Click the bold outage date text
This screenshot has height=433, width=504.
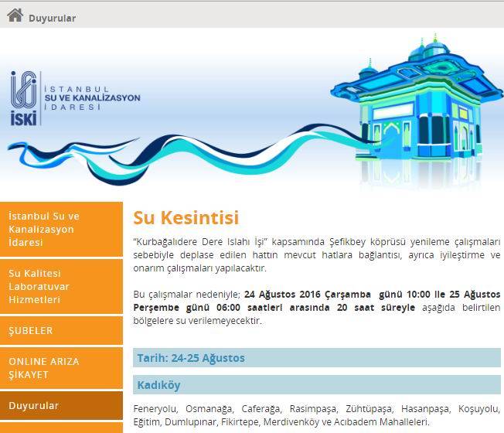(x=317, y=301)
